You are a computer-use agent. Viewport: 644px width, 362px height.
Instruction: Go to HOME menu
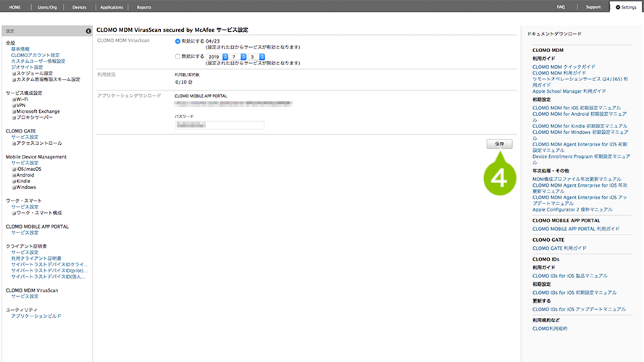pos(14,7)
